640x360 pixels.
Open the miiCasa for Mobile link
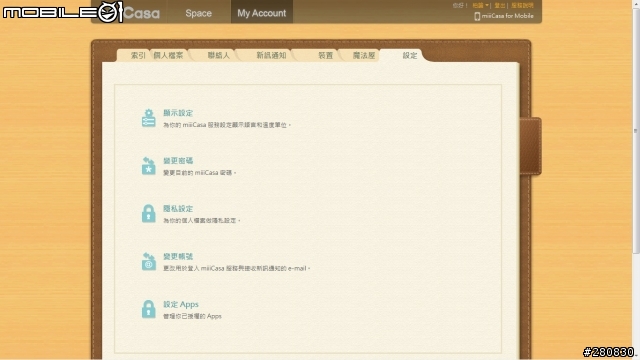[x=507, y=16]
